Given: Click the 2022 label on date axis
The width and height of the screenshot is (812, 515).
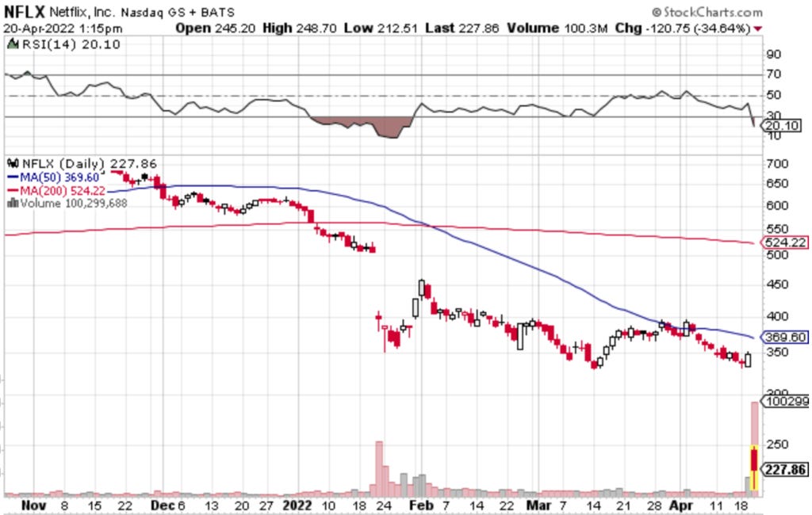Looking at the screenshot, I should coord(297,505).
